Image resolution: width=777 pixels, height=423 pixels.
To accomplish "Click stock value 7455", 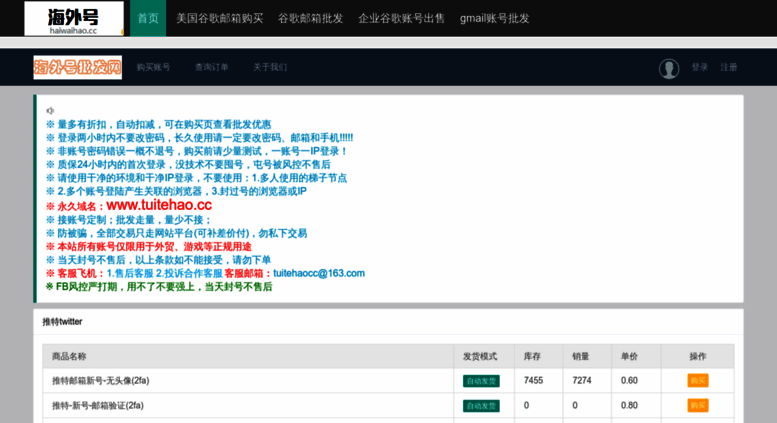I will click(x=533, y=380).
